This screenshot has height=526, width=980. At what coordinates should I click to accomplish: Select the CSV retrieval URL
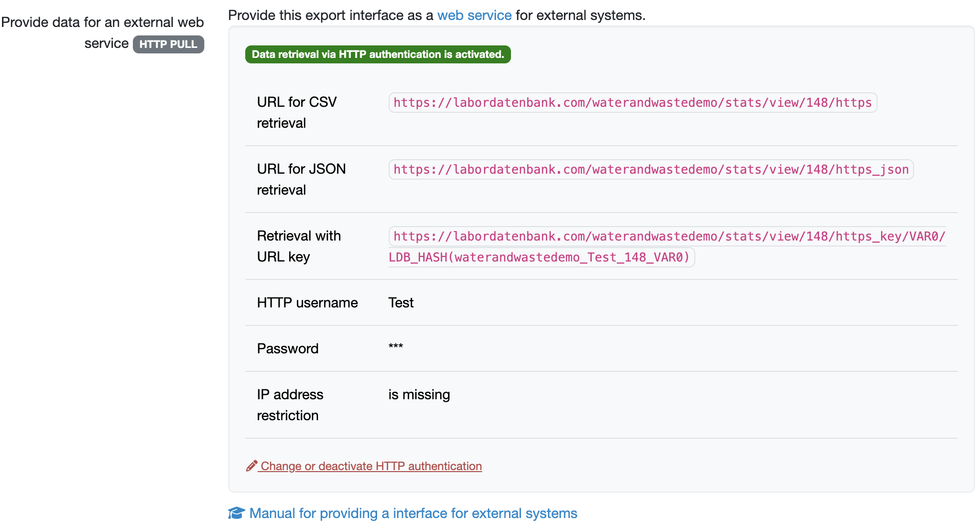632,103
